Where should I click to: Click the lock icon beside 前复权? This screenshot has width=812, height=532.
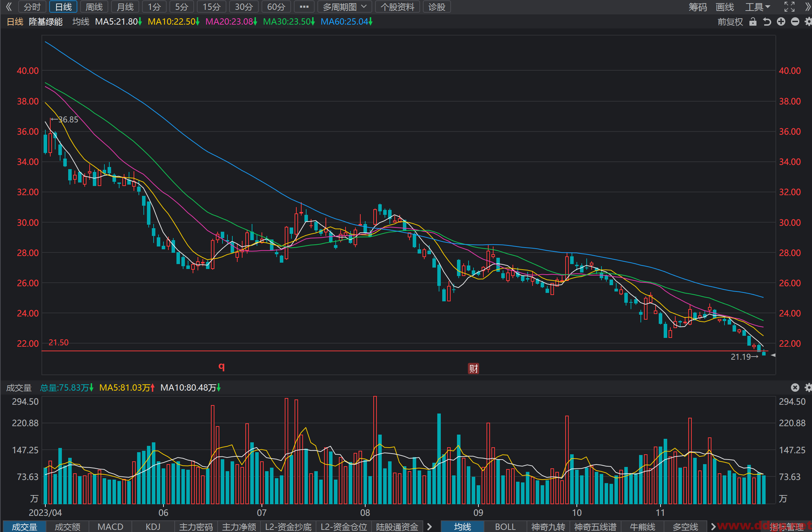[x=753, y=22]
